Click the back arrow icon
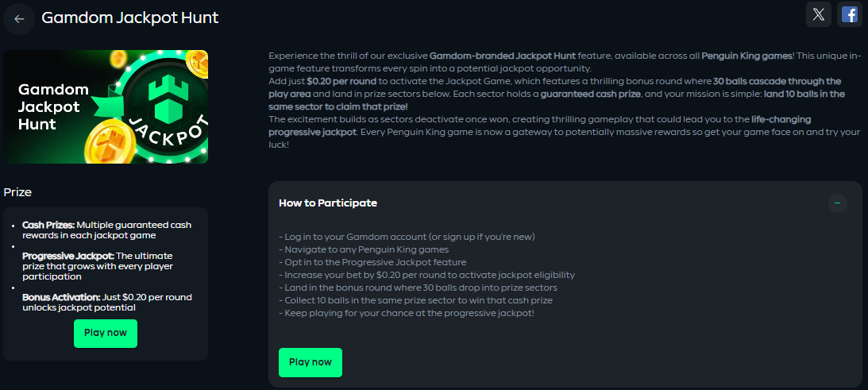The width and height of the screenshot is (868, 390). tap(19, 18)
